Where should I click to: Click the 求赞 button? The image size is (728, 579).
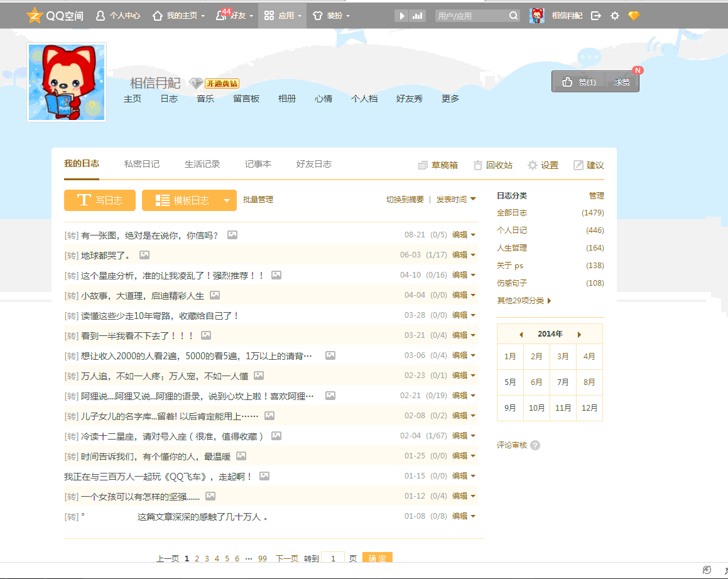point(622,82)
